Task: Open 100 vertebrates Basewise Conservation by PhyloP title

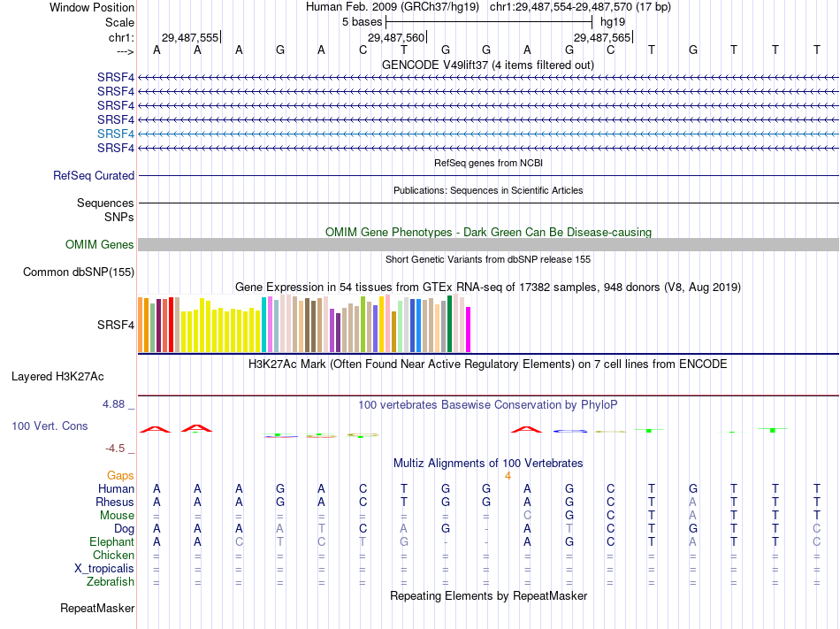Action: click(488, 404)
